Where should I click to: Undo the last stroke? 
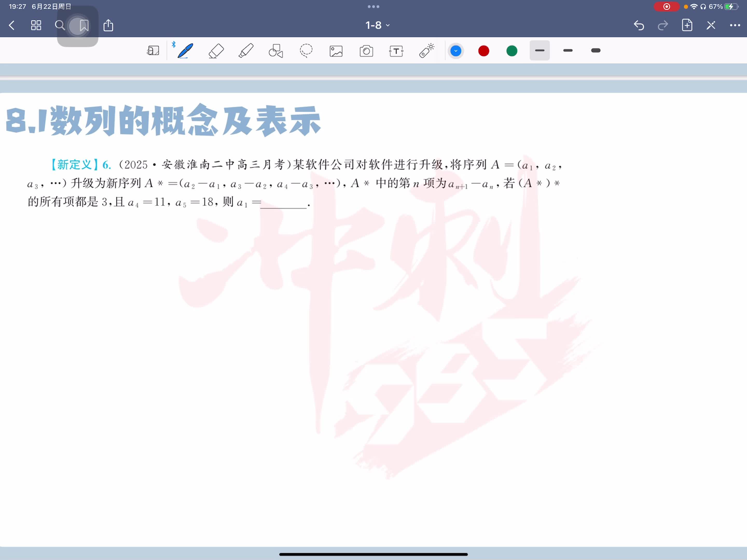[639, 25]
